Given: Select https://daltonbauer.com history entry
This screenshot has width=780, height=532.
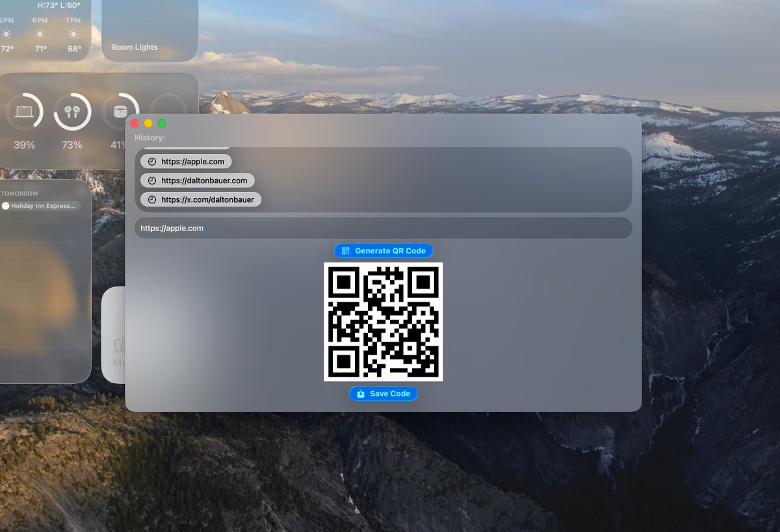Looking at the screenshot, I should tap(198, 181).
